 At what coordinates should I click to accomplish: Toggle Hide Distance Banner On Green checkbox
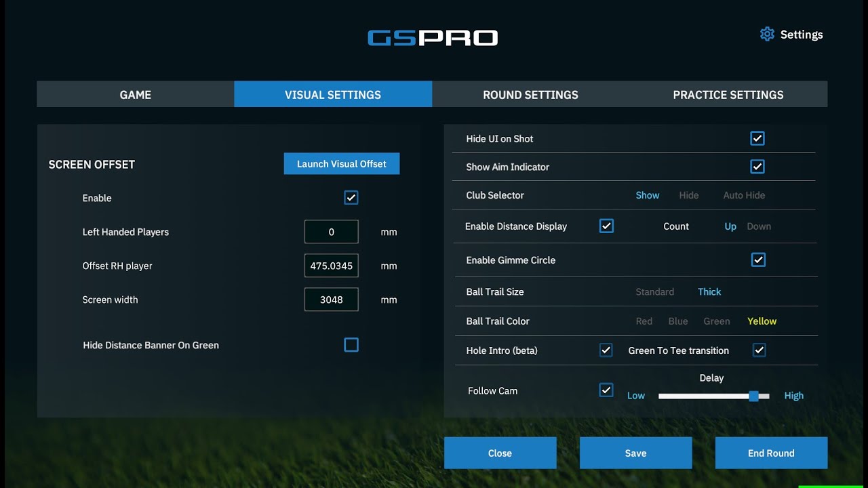(x=351, y=345)
